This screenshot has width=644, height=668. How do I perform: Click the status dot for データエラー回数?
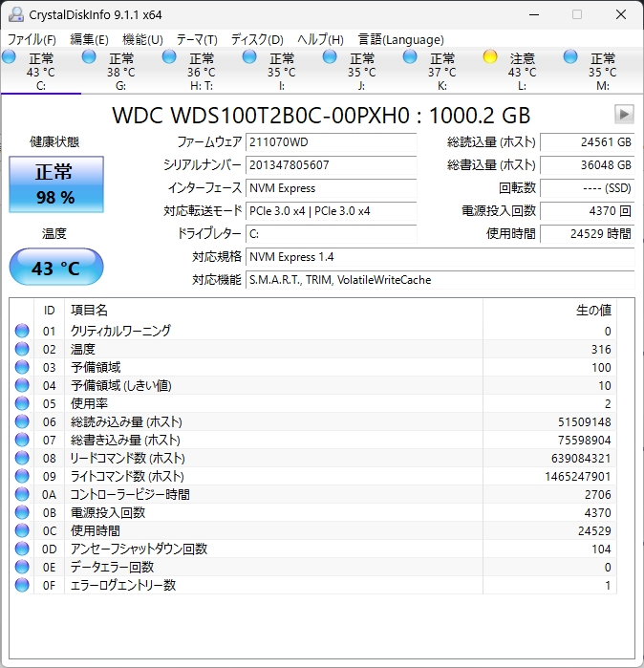tap(22, 567)
